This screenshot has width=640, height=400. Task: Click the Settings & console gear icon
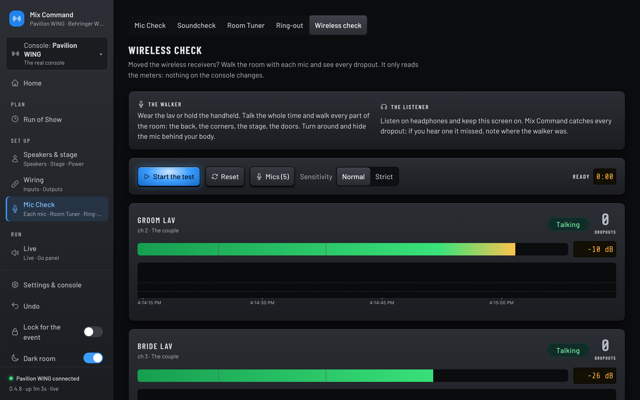15,285
